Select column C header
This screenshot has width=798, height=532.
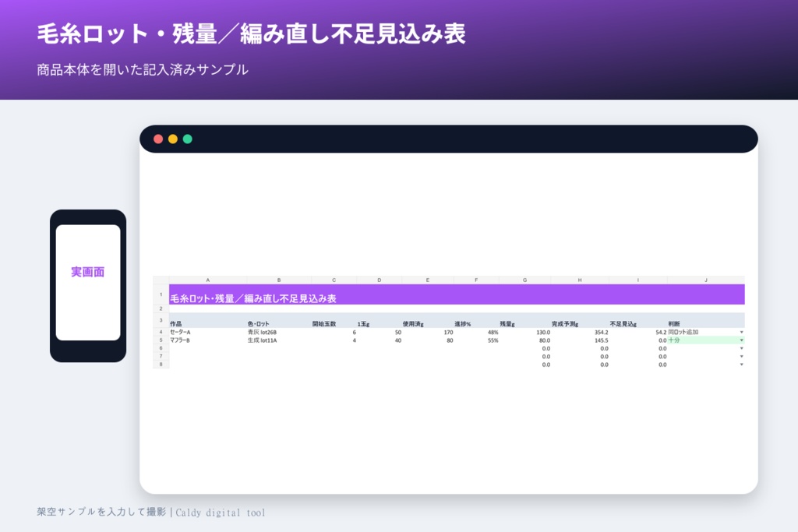334,280
